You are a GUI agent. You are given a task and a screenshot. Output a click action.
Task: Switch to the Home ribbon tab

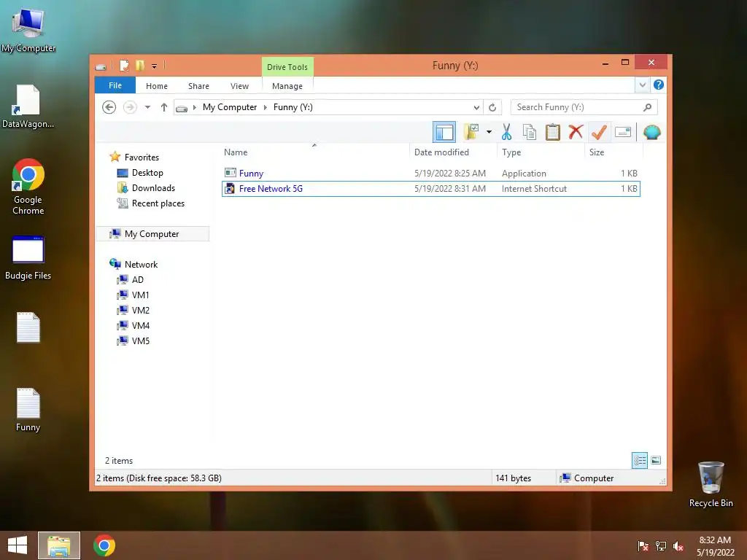(x=157, y=86)
